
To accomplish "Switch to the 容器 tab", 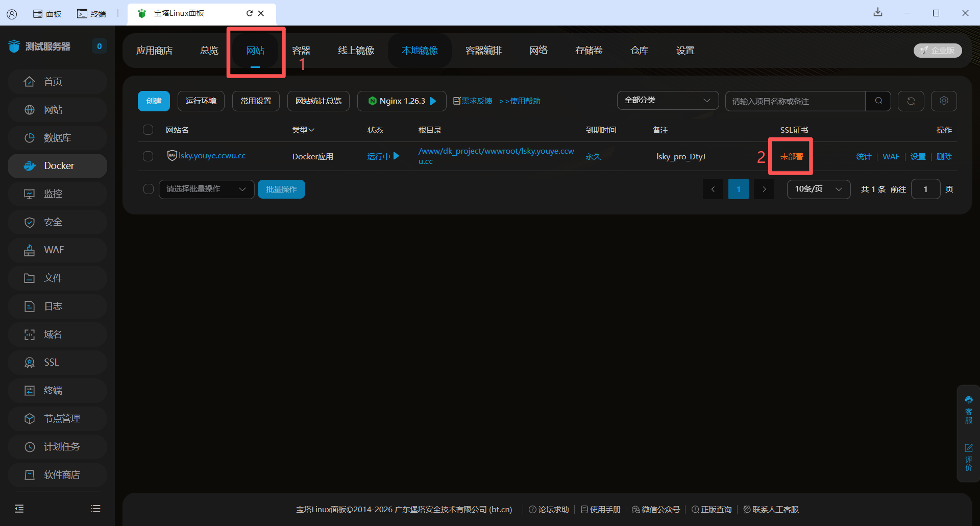I will [301, 51].
